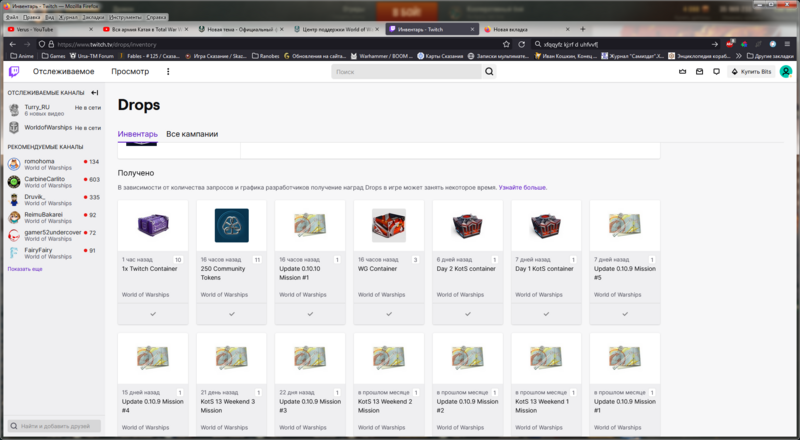
Task: Open Карты Сказания bookmark
Action: 440,56
